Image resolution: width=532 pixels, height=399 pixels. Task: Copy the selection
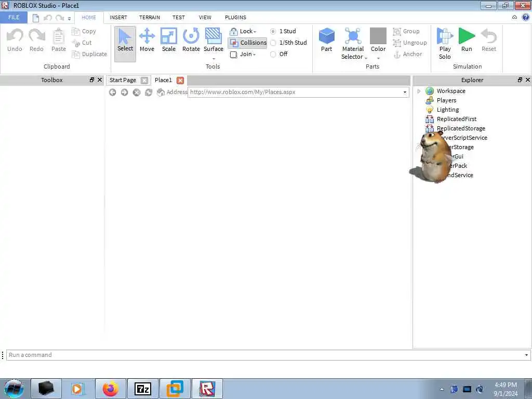coord(84,31)
